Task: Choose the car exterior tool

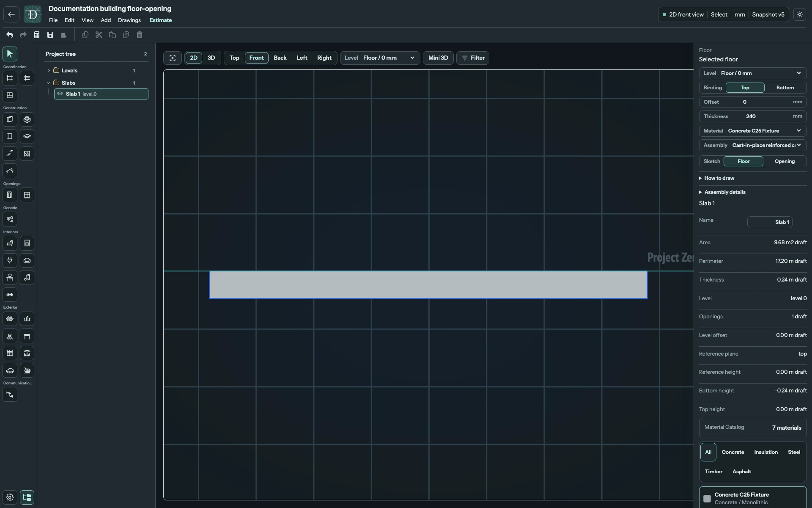Action: [x=10, y=370]
